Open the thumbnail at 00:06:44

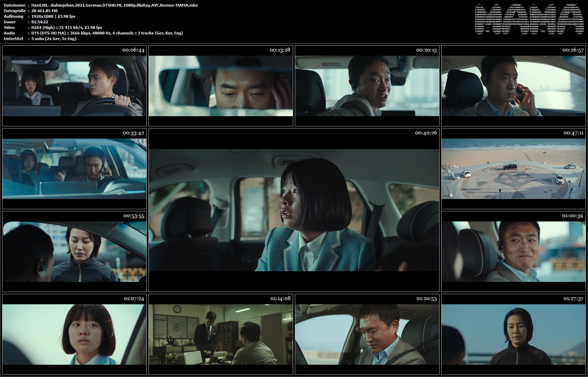click(x=74, y=86)
